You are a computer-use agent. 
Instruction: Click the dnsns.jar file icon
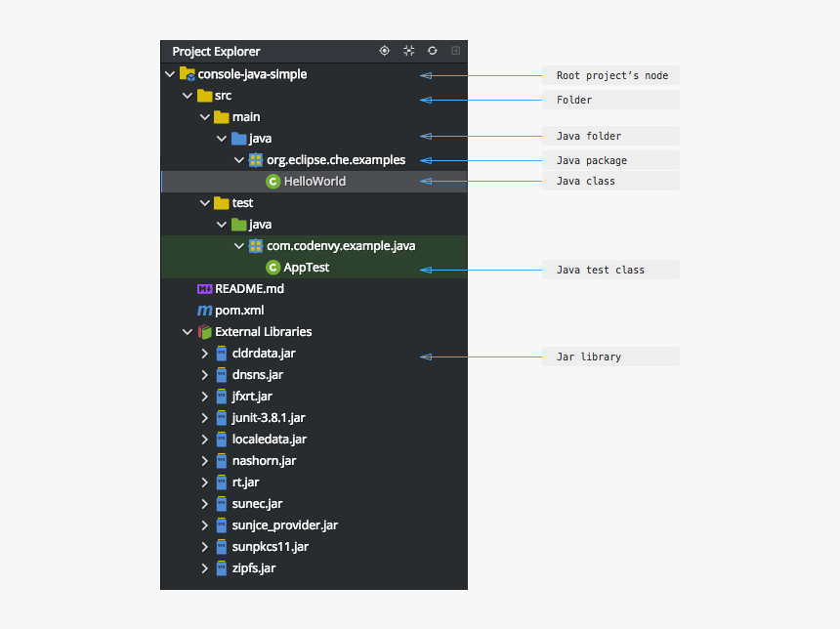(222, 374)
